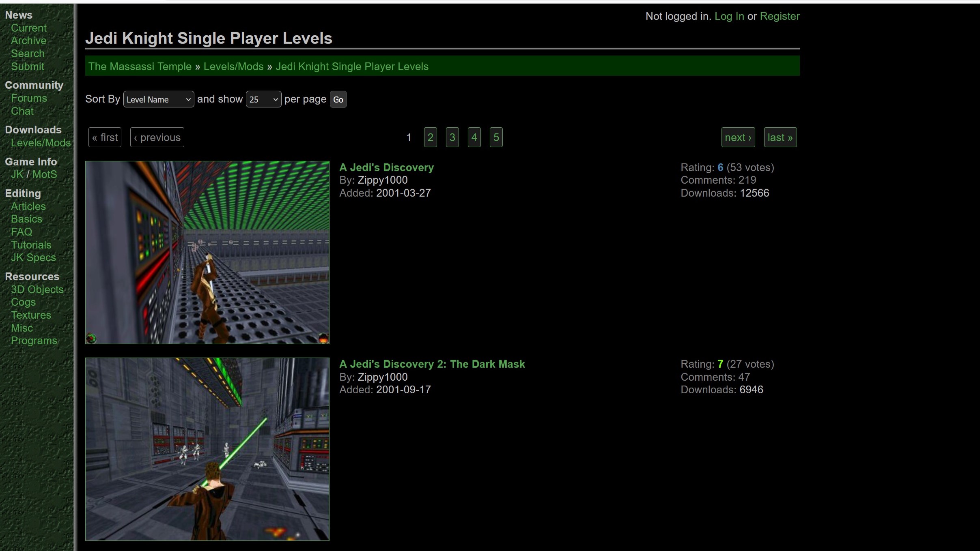This screenshot has height=551, width=980.
Task: Open 3D Objects under Resources
Action: pyautogui.click(x=37, y=289)
